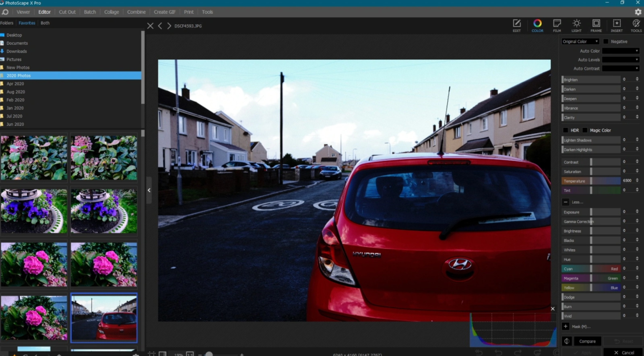Image resolution: width=644 pixels, height=356 pixels.
Task: Select the Film effects icon
Action: (x=557, y=25)
